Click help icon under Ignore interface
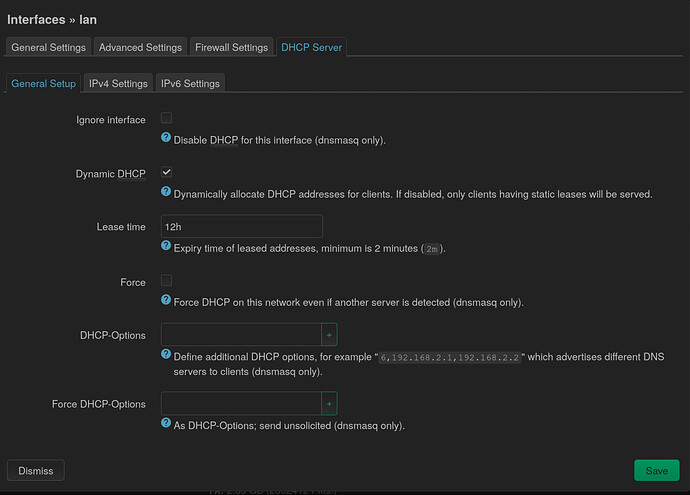Viewport: 690px width, 495px height. 166,139
